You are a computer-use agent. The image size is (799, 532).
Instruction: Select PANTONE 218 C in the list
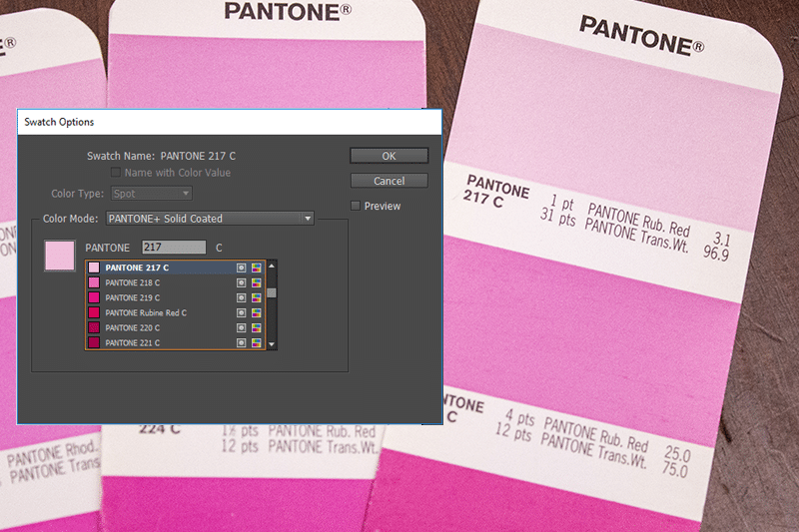pyautogui.click(x=175, y=282)
